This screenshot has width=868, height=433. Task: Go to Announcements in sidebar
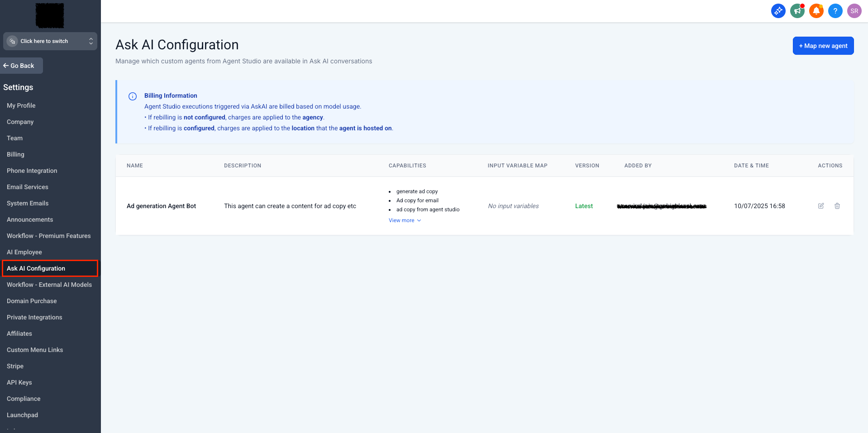tap(30, 219)
